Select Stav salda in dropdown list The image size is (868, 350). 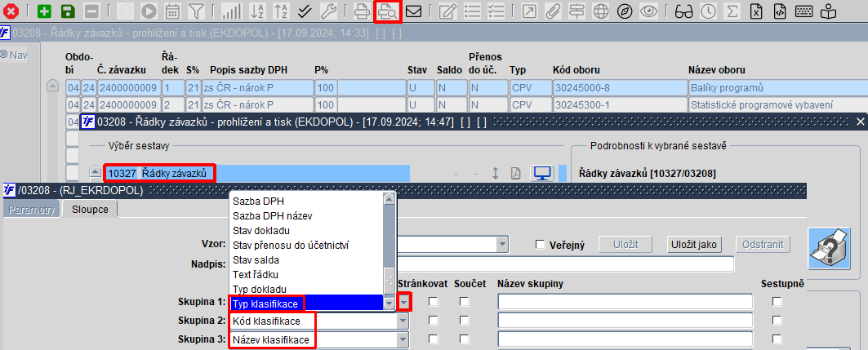click(306, 259)
